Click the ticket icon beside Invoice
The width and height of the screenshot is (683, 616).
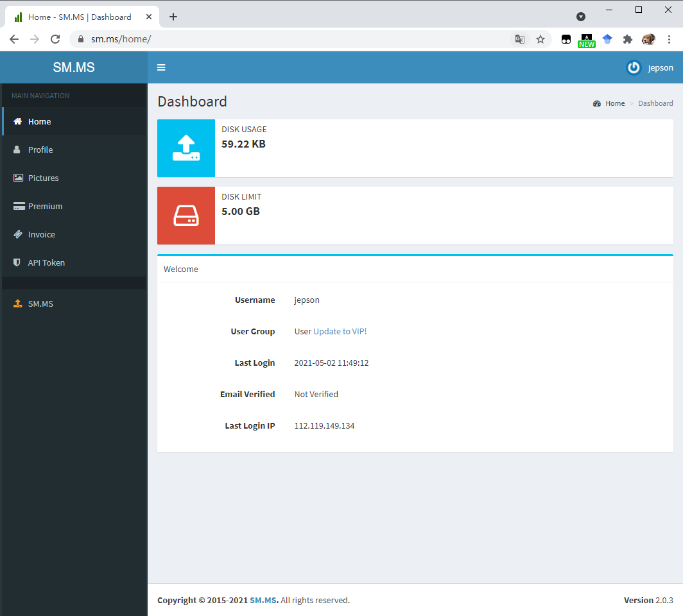[x=18, y=234]
